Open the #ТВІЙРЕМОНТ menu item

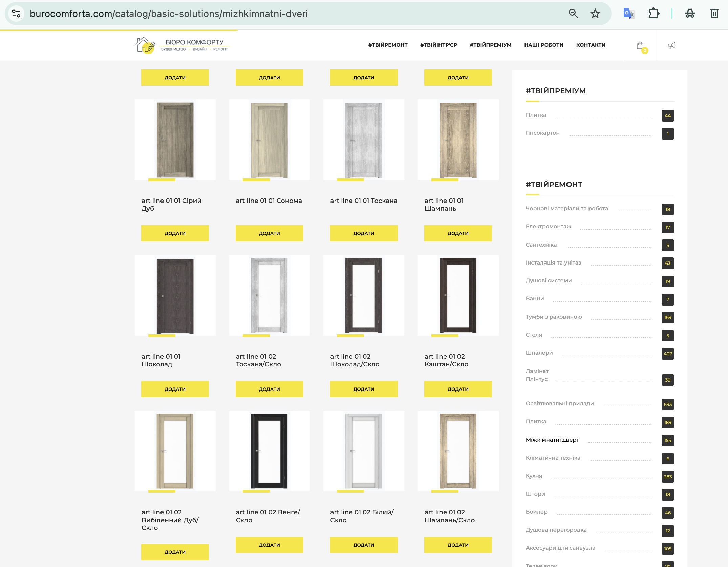(x=388, y=45)
